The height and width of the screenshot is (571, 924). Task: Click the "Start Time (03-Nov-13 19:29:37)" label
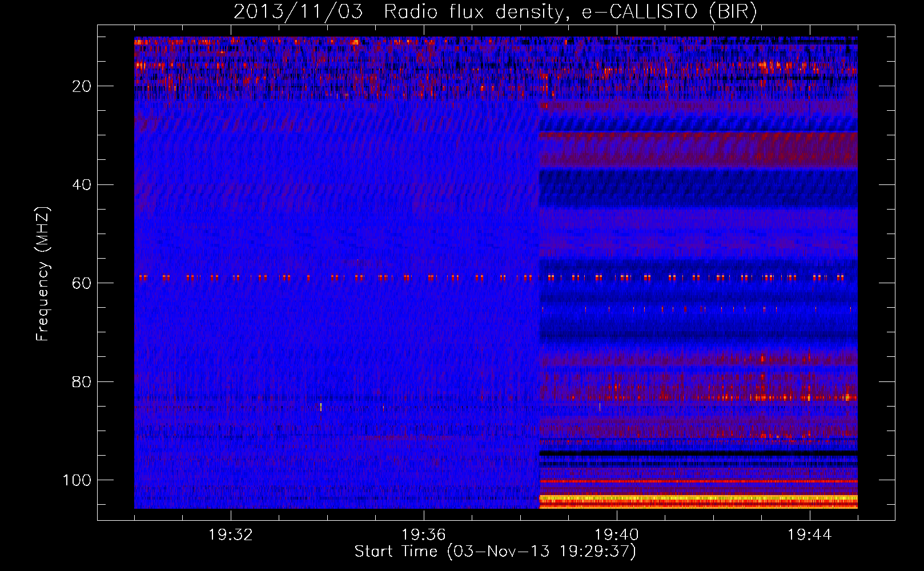[x=495, y=552]
